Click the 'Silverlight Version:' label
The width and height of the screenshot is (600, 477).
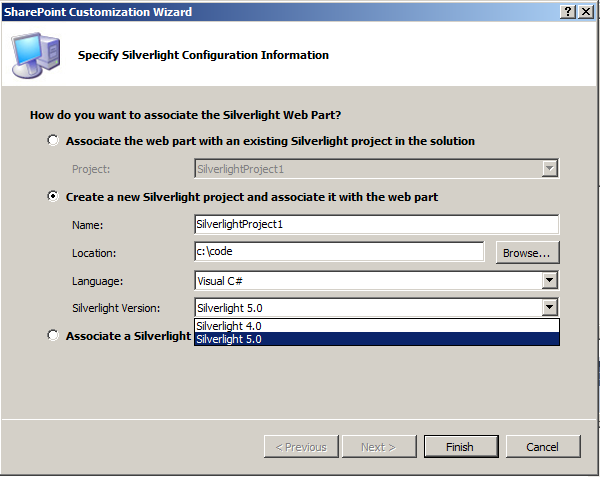[x=116, y=308]
